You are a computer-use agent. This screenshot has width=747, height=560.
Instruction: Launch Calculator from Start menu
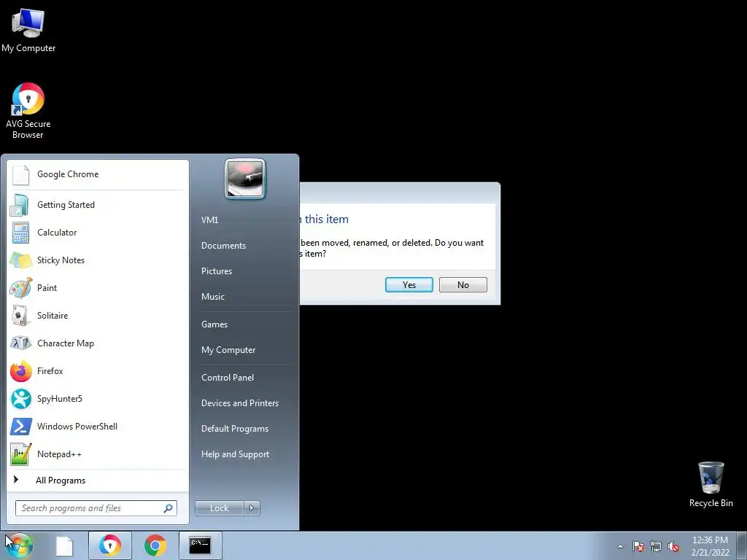point(97,233)
